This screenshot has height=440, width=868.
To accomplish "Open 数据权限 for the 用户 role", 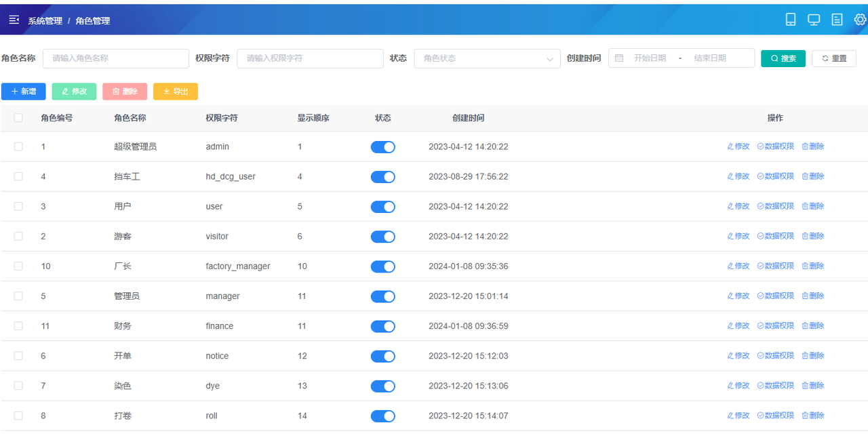I will coord(776,206).
